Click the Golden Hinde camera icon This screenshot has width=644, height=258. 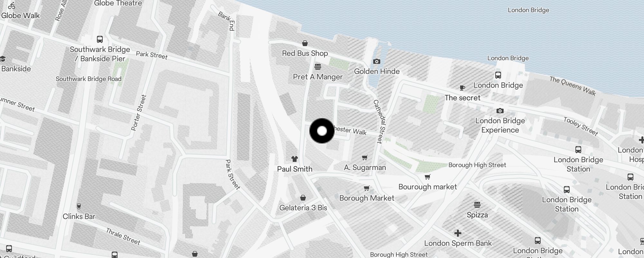point(376,61)
